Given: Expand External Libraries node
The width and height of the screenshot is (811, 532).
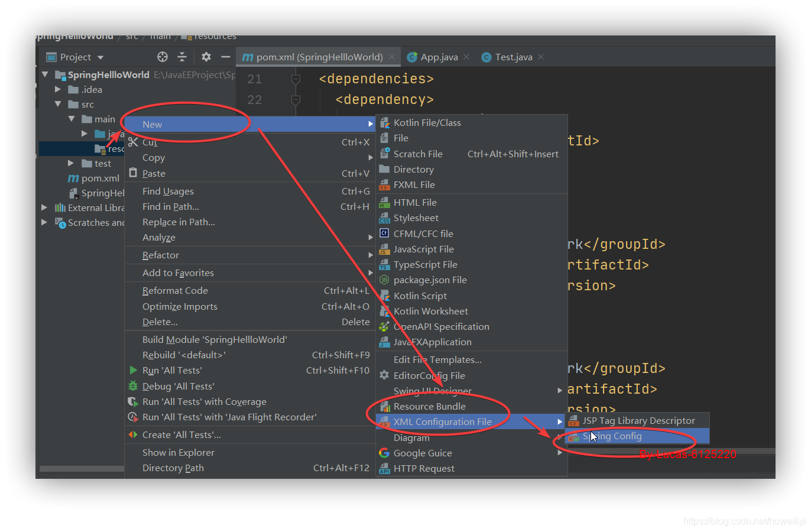Looking at the screenshot, I should pos(44,207).
